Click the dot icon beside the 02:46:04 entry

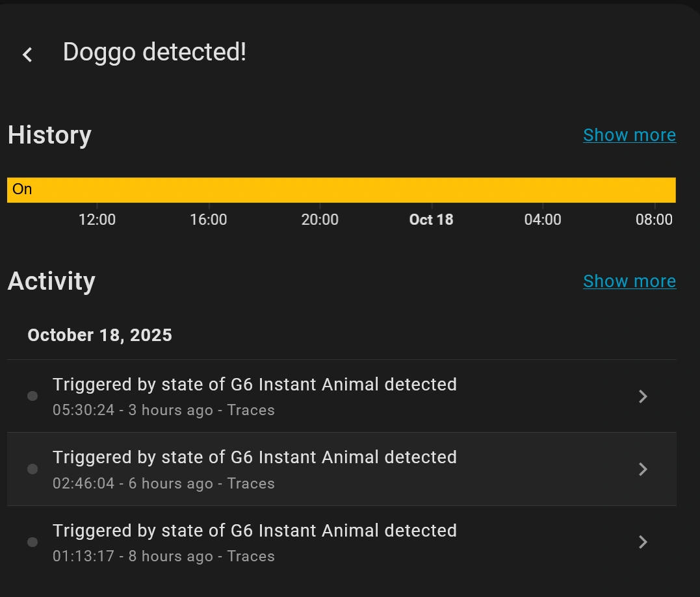coord(32,469)
